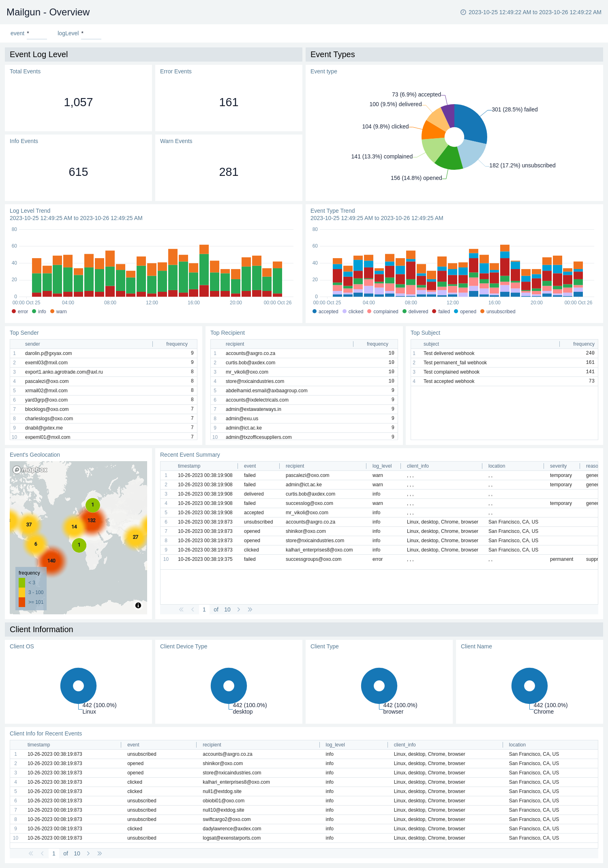
Task: Click the clock icon beside the time range
Action: [x=463, y=12]
